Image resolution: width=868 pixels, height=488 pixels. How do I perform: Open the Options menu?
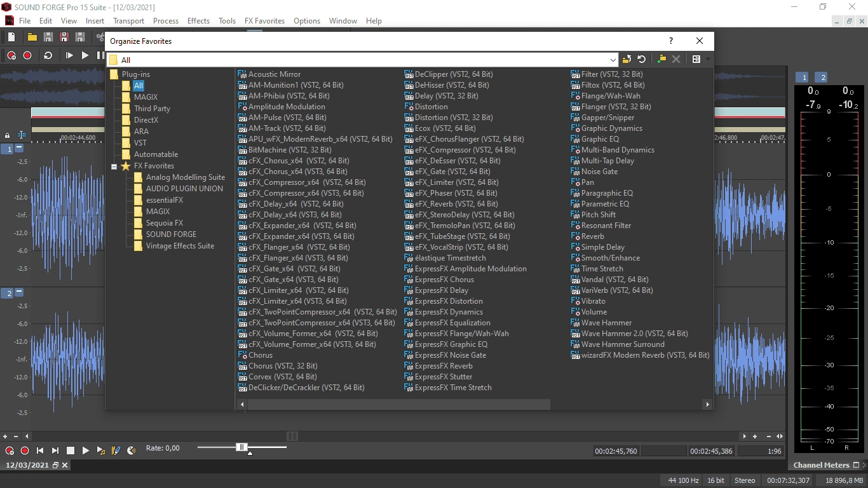[307, 21]
